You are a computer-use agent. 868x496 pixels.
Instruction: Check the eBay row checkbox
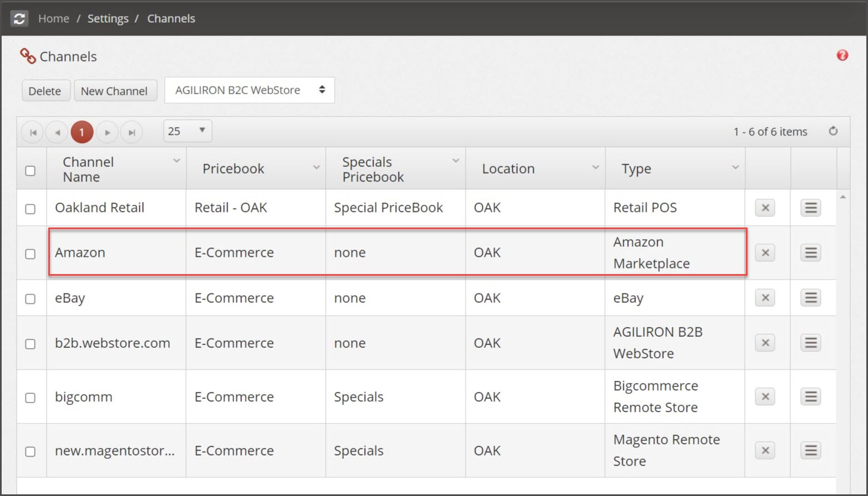[x=31, y=299]
